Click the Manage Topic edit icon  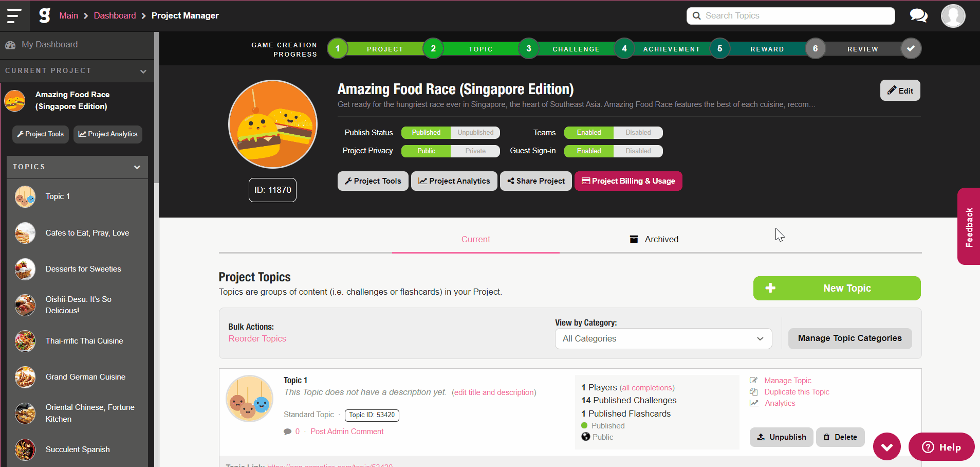pos(754,381)
